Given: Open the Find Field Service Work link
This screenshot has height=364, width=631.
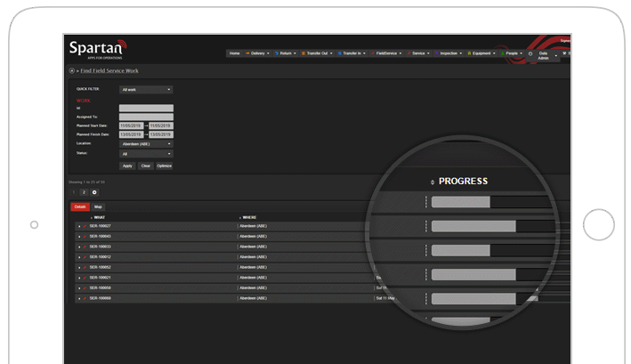Looking at the screenshot, I should [x=109, y=71].
